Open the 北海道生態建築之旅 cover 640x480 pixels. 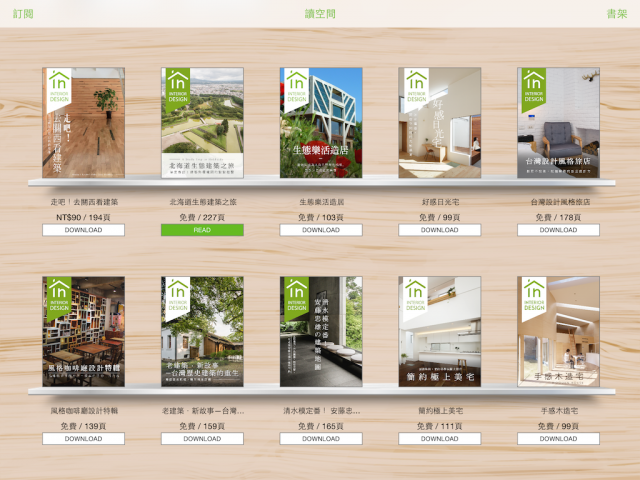coord(202,123)
